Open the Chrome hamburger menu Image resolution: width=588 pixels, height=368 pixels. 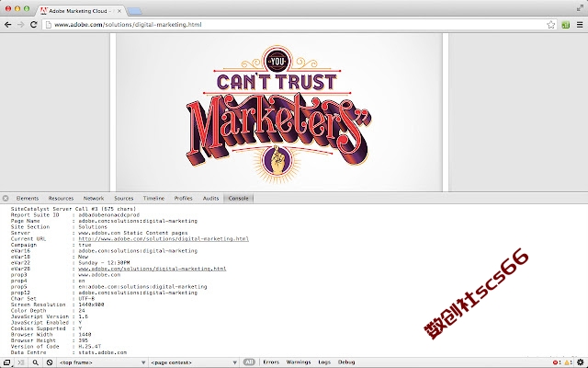click(x=580, y=25)
